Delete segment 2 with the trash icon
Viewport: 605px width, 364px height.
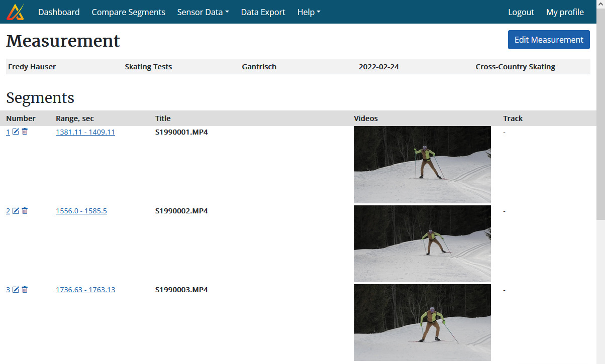(24, 210)
